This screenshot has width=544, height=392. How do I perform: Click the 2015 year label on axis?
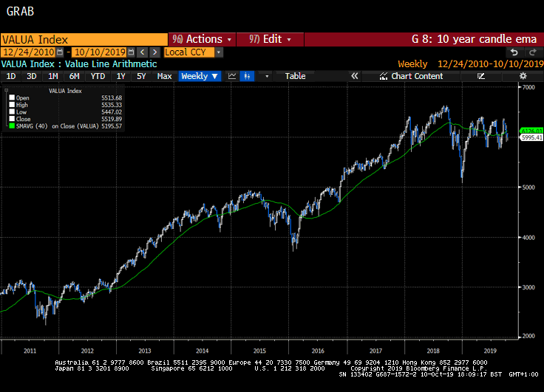pos(259,351)
